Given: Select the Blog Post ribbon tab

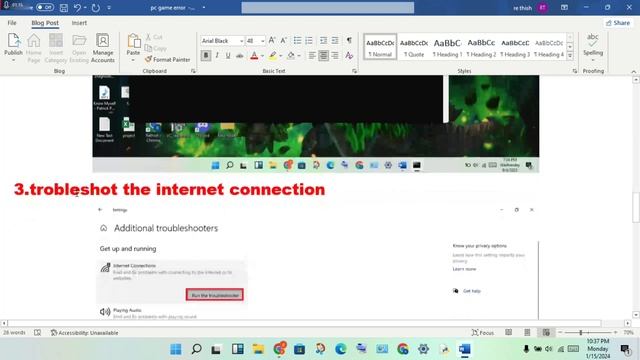Looking at the screenshot, I should 45,23.
